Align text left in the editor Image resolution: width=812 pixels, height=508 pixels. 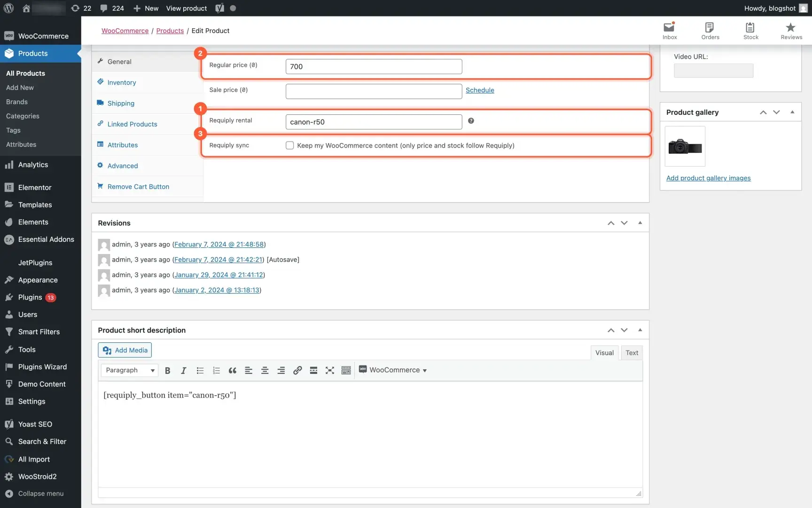pyautogui.click(x=249, y=370)
